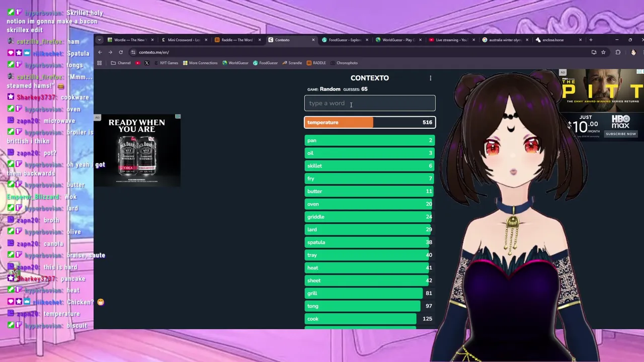Select the 'lard' guess row
The width and height of the screenshot is (644, 362).
[x=370, y=229]
